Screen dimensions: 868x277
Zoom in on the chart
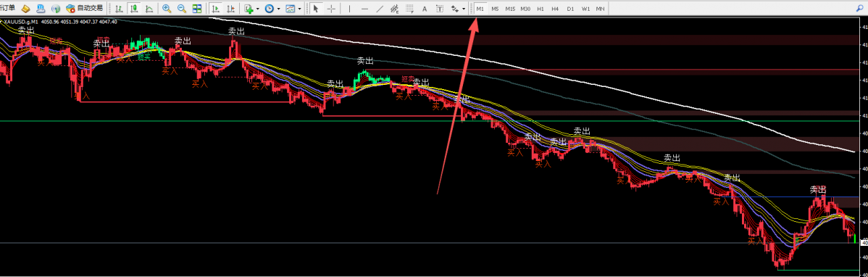coord(167,8)
